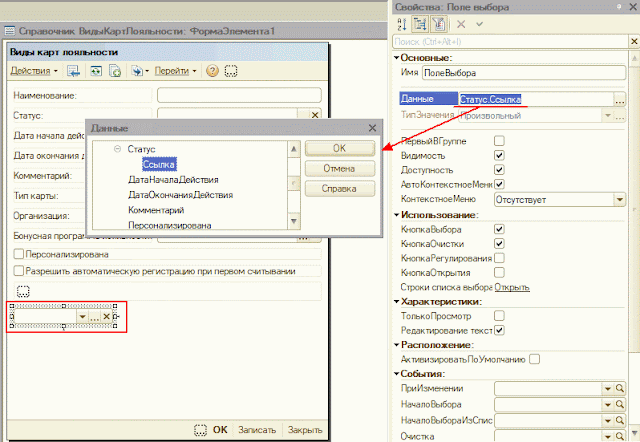
Task: Select Ссылка in the Данные tree
Action: (159, 164)
